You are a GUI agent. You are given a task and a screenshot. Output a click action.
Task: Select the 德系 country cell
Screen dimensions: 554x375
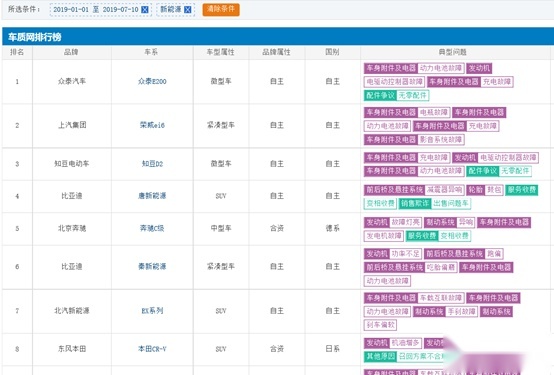tap(332, 228)
